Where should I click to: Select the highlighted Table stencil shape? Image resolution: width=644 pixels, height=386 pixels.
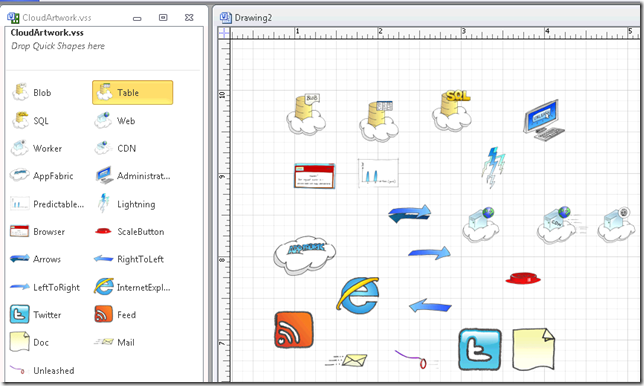pyautogui.click(x=132, y=92)
